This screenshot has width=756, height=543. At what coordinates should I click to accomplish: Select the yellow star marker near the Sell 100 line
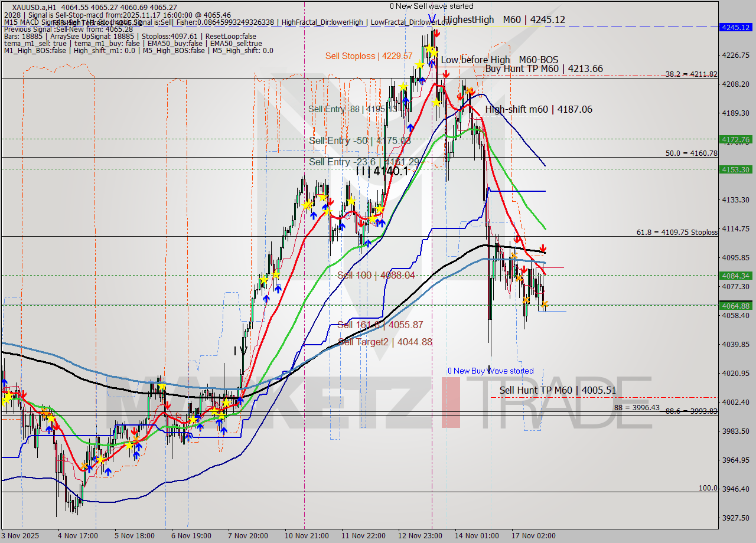coord(276,274)
